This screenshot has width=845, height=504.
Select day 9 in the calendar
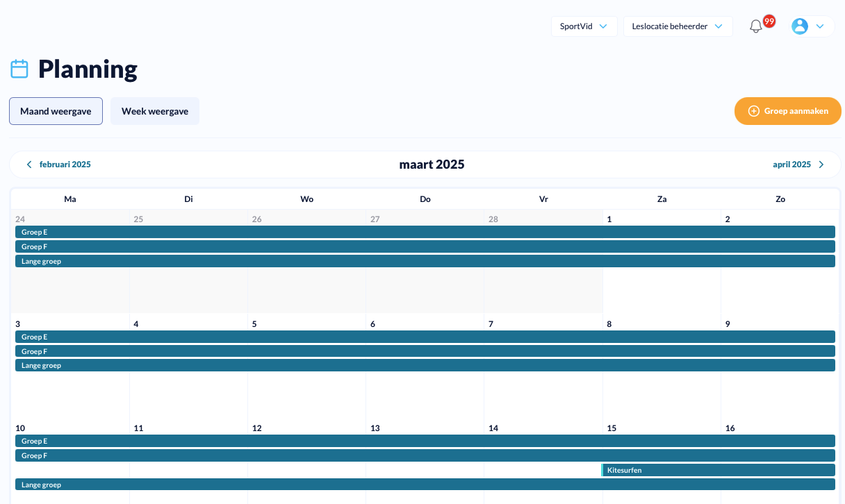pyautogui.click(x=728, y=324)
